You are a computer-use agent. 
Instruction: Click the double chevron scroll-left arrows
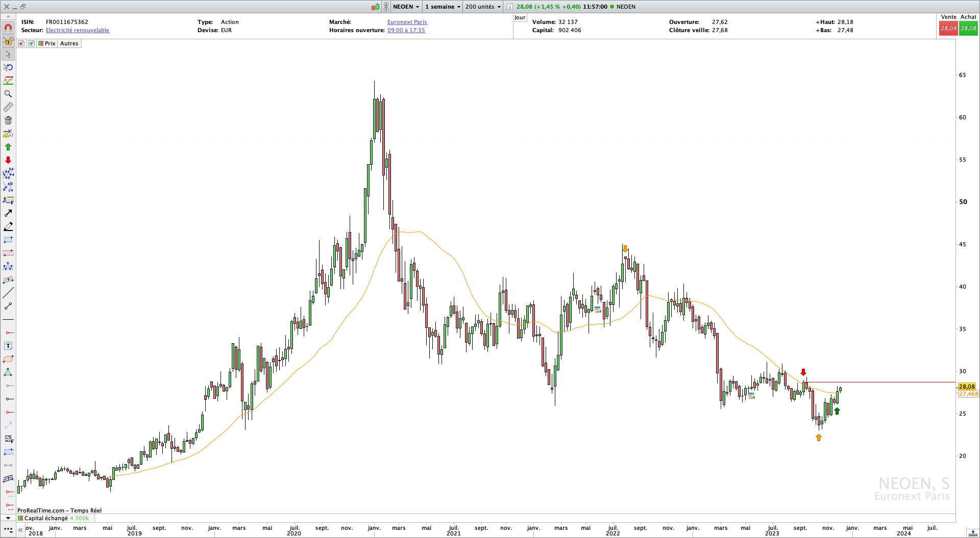(x=20, y=530)
